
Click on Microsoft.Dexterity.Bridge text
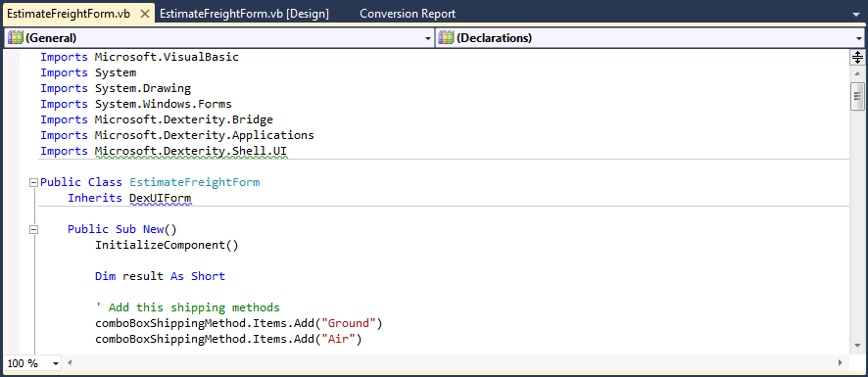tap(184, 119)
